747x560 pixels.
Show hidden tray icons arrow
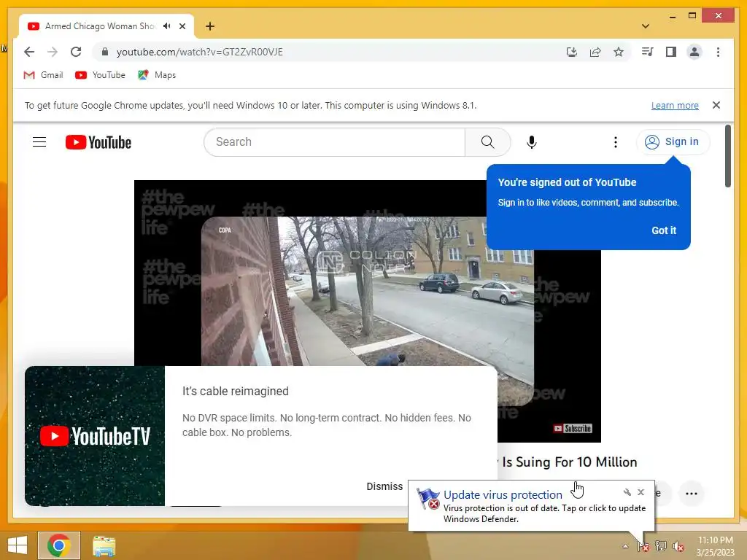(625, 546)
